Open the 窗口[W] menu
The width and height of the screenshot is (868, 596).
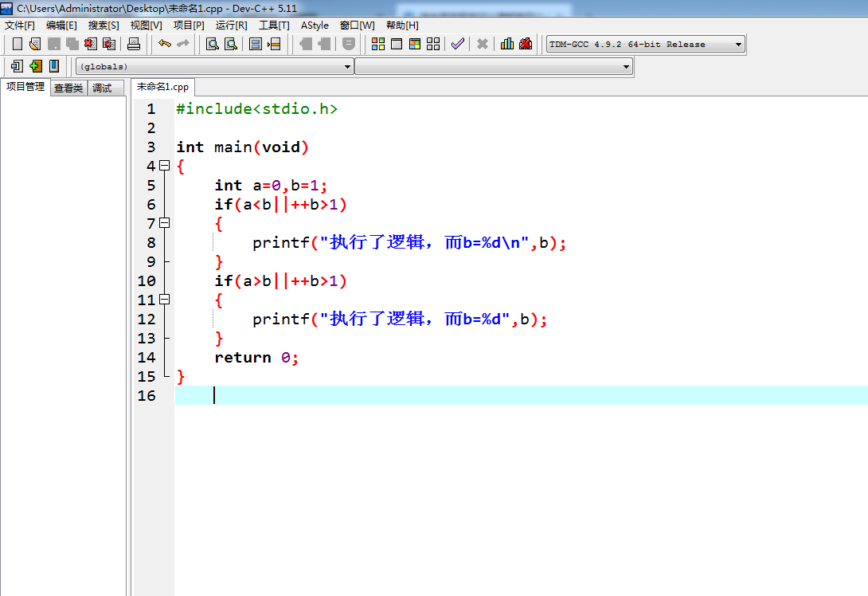click(x=357, y=25)
